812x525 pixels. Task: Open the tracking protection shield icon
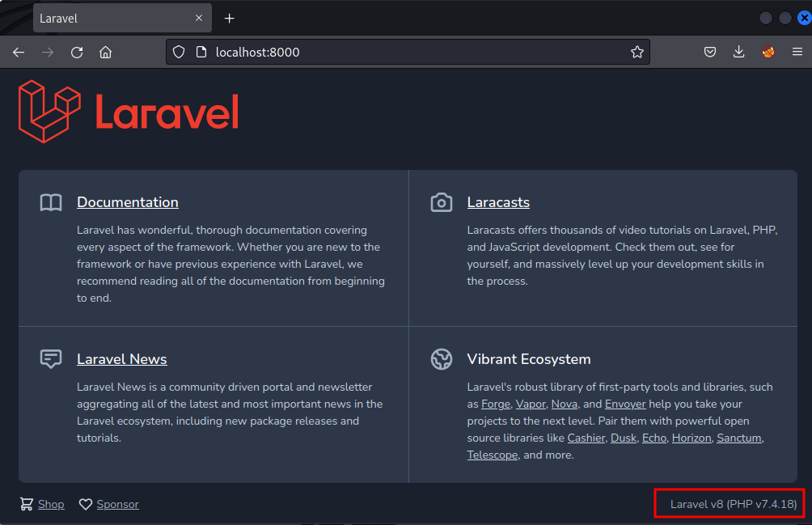point(179,53)
